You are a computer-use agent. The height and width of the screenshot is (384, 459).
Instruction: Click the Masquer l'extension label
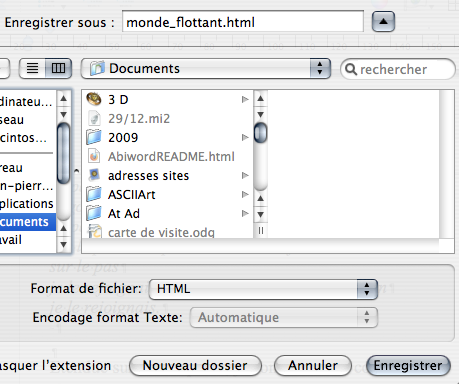point(55,366)
